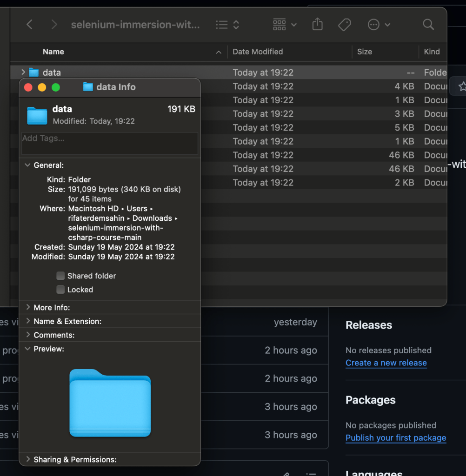The image size is (466, 476).
Task: Click the folder preview thumbnail
Action: (110, 403)
